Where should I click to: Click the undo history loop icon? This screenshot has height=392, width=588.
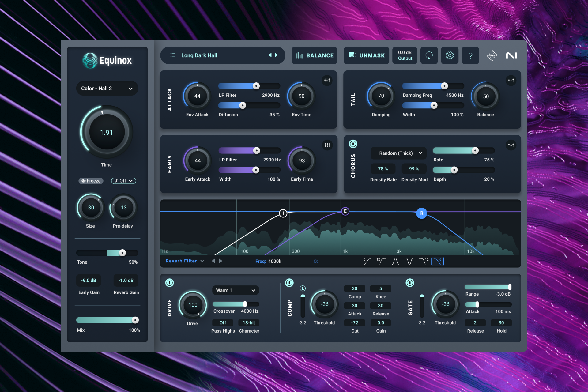point(429,55)
